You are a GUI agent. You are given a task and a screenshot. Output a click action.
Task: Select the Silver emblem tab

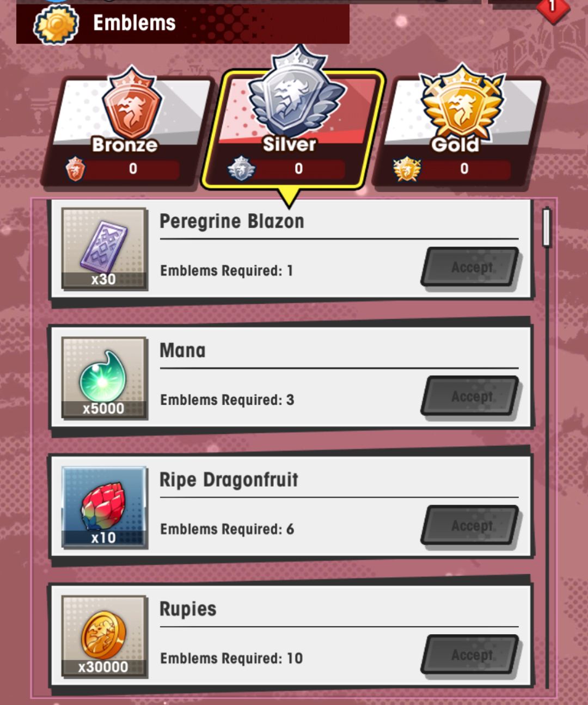(294, 131)
